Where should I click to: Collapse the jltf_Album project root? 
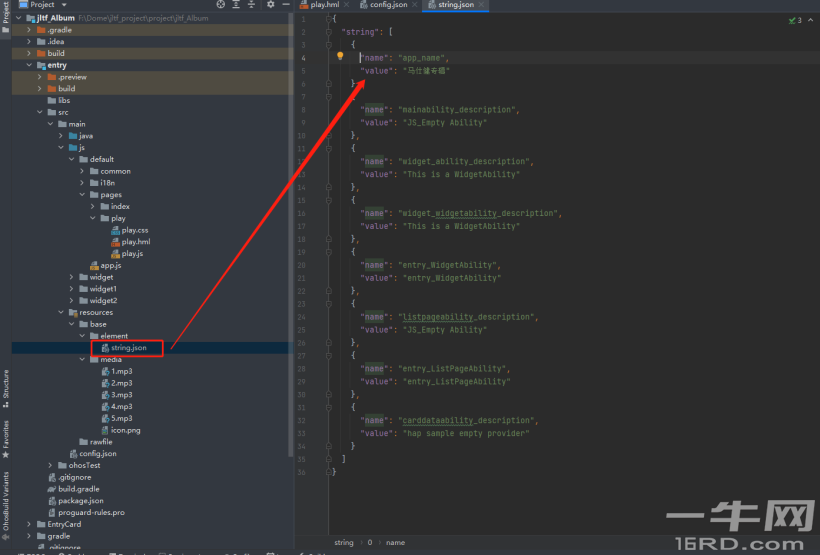[19, 18]
